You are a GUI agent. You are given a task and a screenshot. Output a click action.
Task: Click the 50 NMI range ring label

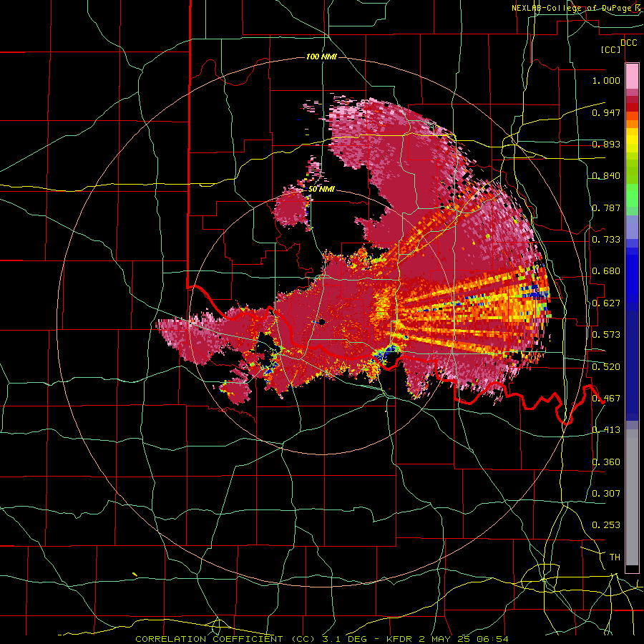coord(321,190)
